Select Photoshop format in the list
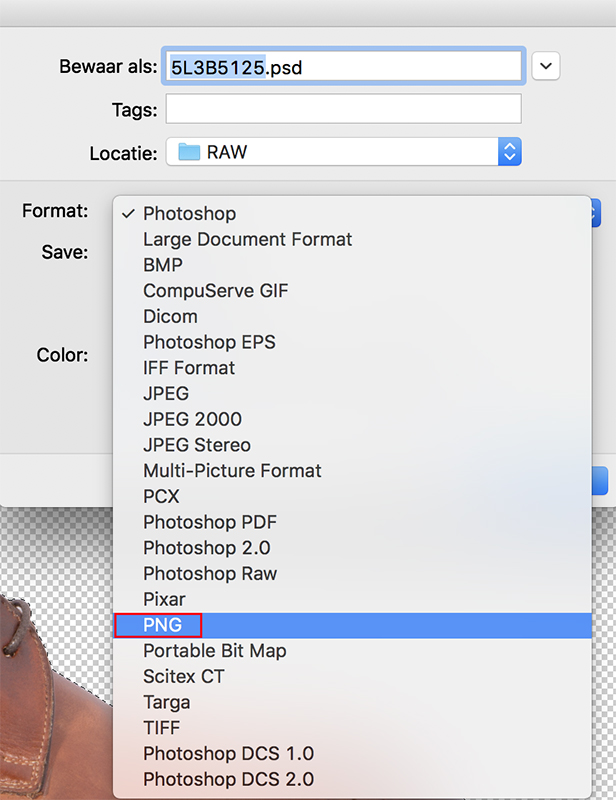The image size is (616, 800). 352,213
